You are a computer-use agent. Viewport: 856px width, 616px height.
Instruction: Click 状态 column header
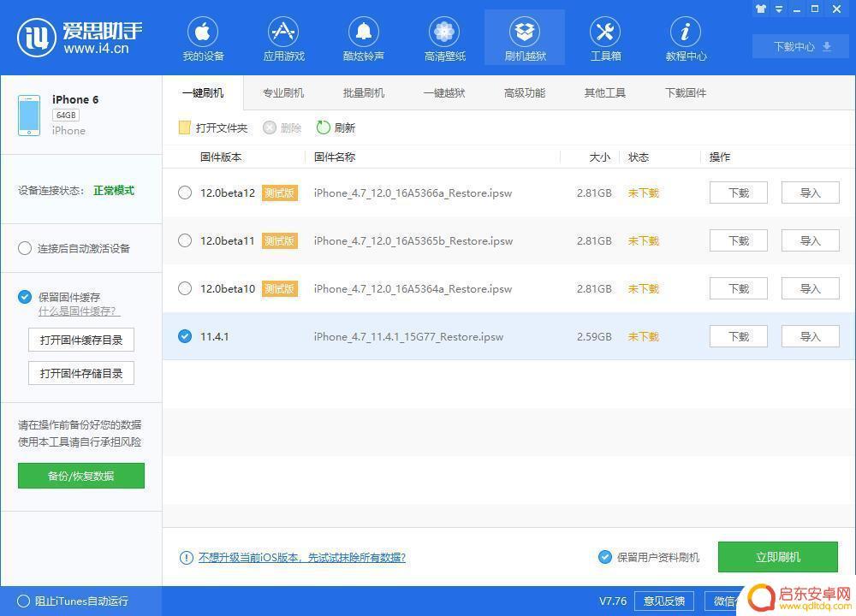tap(639, 157)
